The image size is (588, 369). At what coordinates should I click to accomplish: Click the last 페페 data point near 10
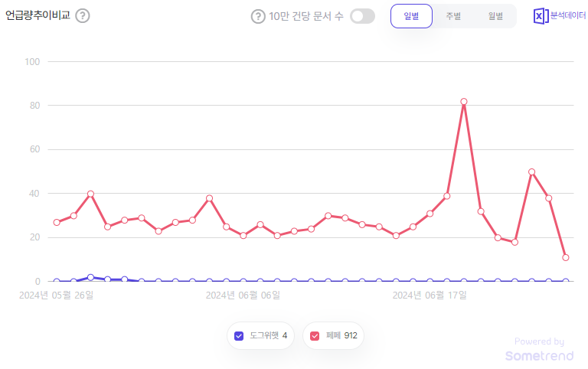tap(566, 258)
